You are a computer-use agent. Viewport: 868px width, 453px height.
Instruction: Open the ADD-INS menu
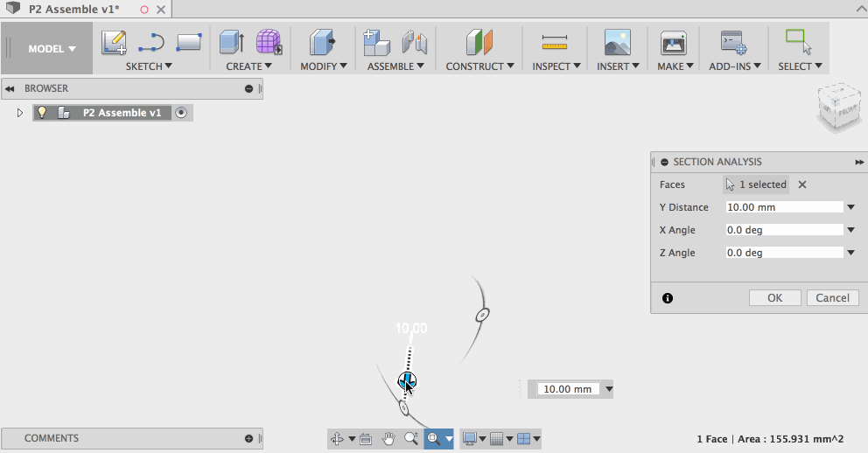735,66
